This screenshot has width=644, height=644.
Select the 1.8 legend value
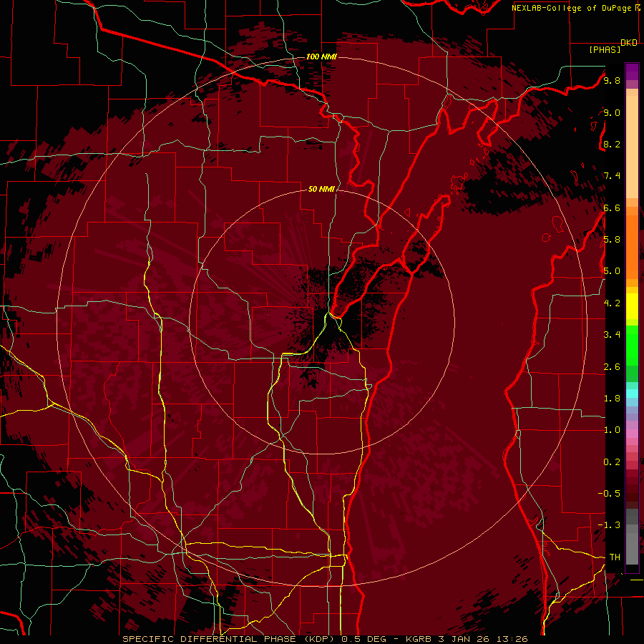tap(612, 398)
